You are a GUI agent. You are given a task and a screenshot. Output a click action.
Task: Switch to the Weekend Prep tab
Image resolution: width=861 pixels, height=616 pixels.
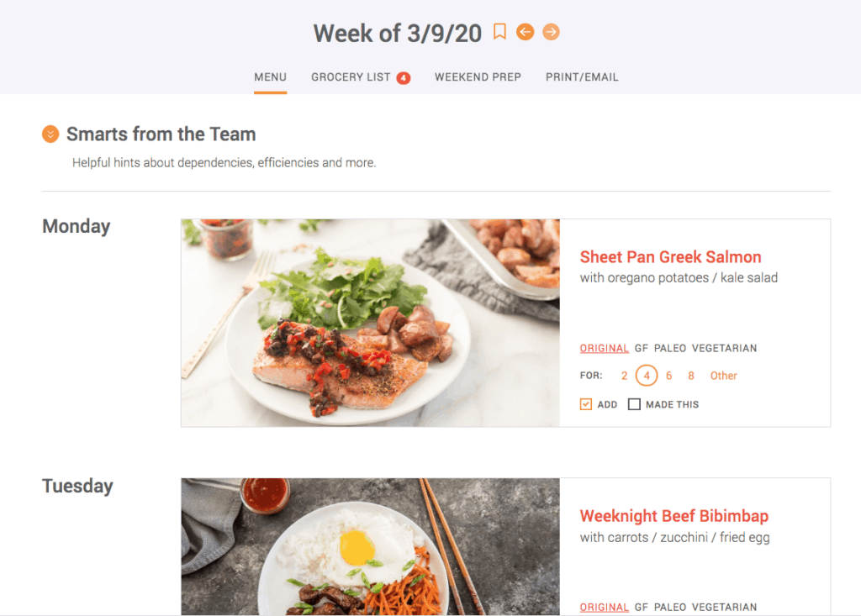click(478, 76)
